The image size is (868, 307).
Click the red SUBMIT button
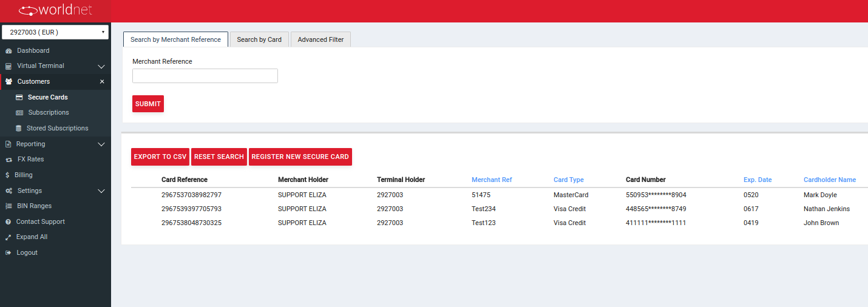148,104
